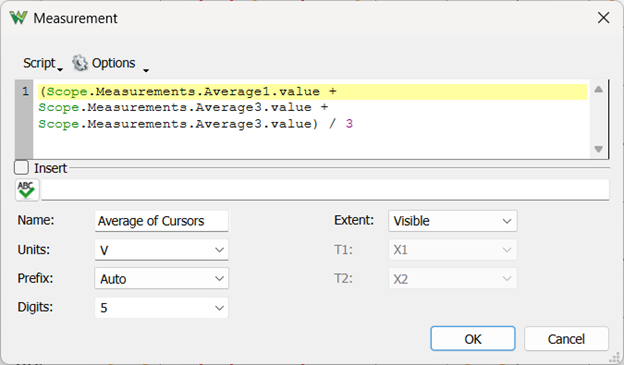Click the line number 1 gutter

tap(25, 92)
